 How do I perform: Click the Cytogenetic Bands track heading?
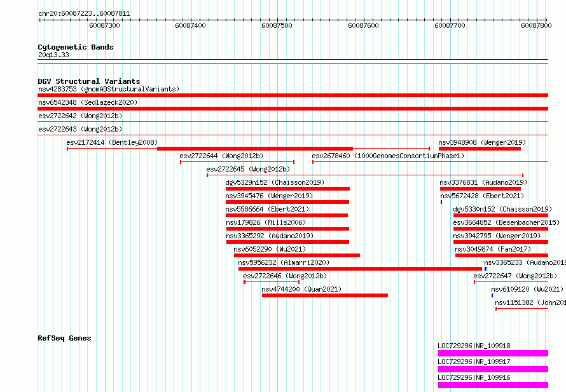point(76,47)
